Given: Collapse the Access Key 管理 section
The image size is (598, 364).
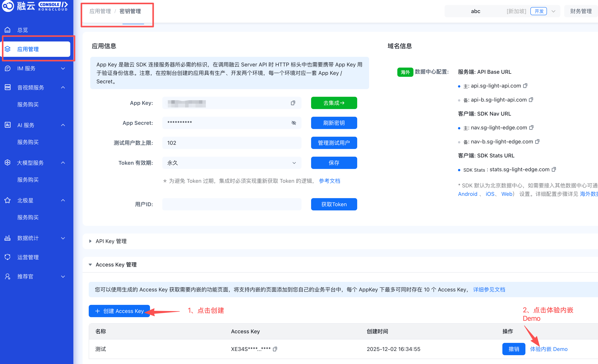Looking at the screenshot, I should (90, 265).
